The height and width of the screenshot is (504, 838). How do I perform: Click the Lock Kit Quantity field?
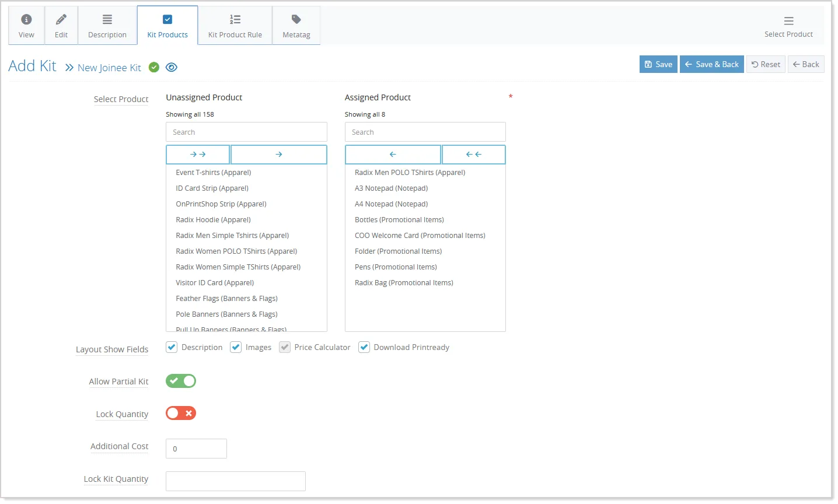click(236, 481)
